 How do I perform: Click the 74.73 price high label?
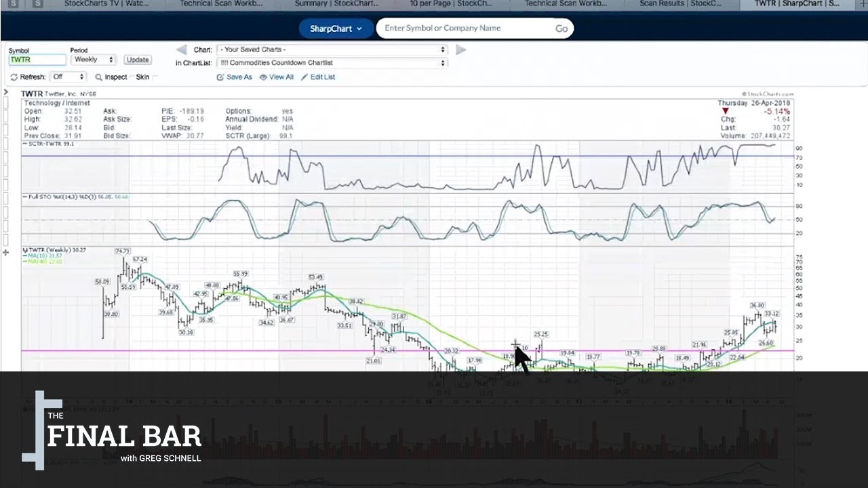click(x=123, y=251)
